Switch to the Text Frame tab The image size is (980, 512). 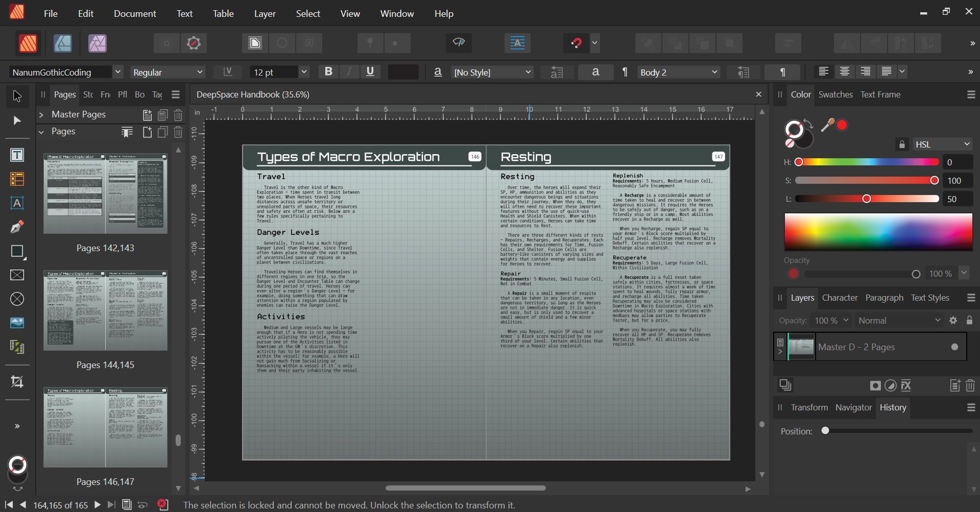[880, 94]
